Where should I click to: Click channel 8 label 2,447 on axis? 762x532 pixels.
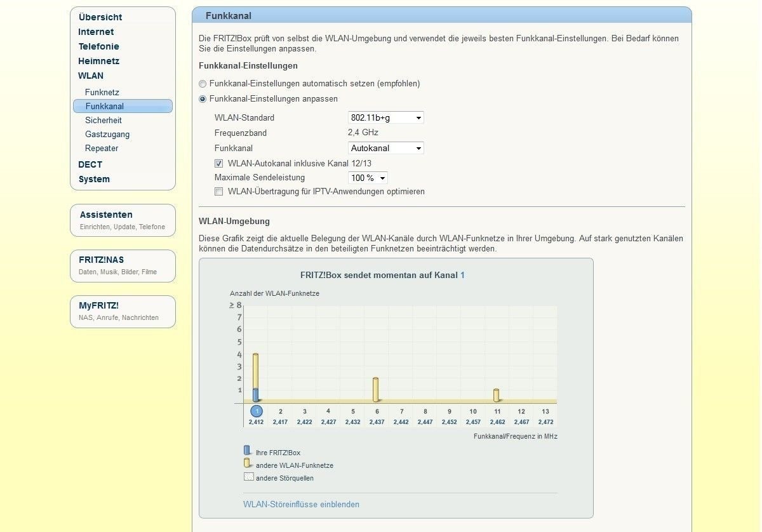pyautogui.click(x=425, y=422)
